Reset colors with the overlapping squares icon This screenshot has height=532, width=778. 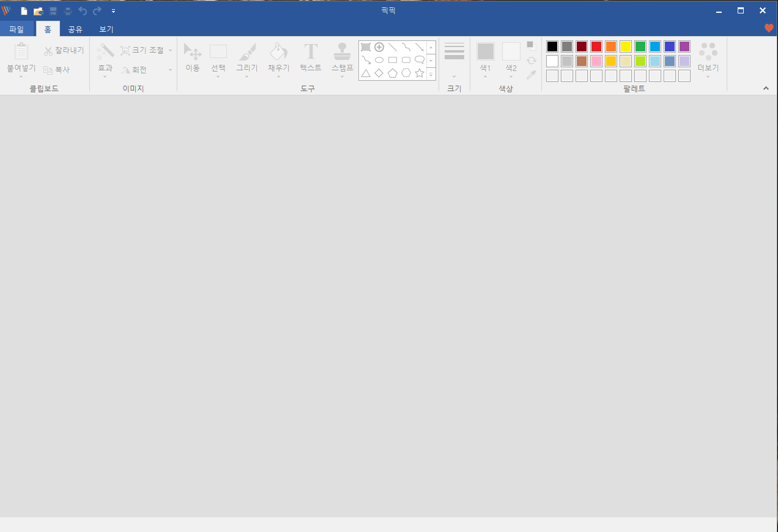531,46
